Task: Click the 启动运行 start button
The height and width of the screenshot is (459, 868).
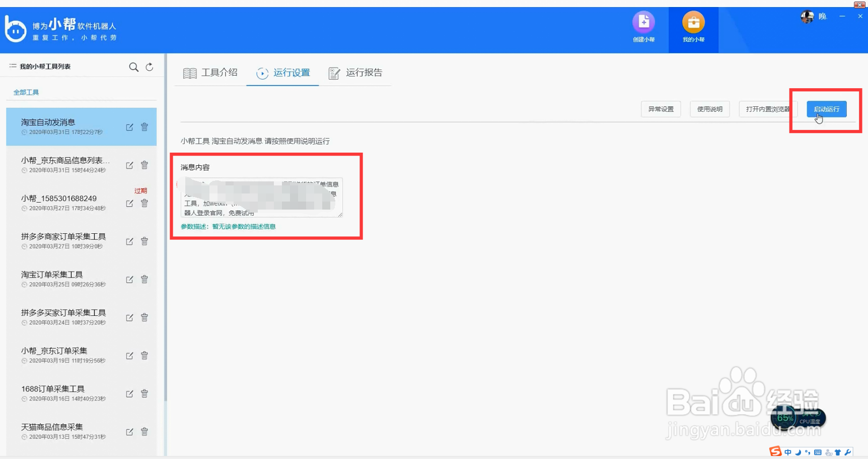Action: click(826, 109)
